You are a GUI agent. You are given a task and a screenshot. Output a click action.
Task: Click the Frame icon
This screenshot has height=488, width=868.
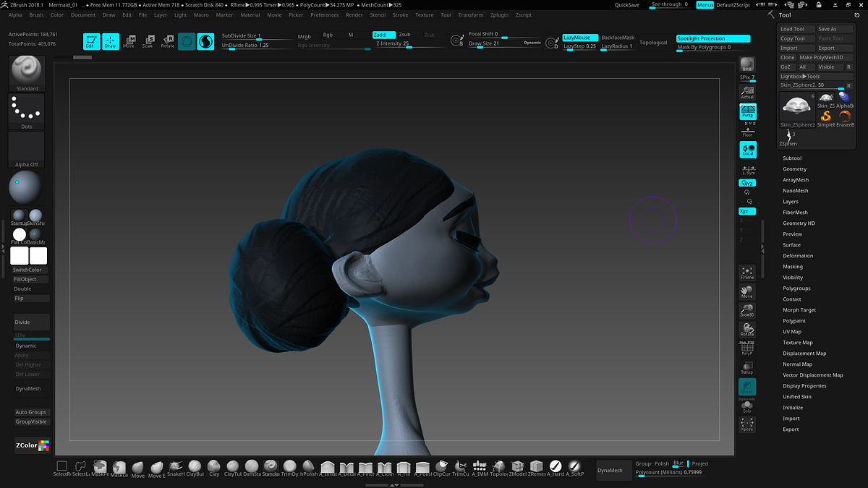click(x=747, y=273)
